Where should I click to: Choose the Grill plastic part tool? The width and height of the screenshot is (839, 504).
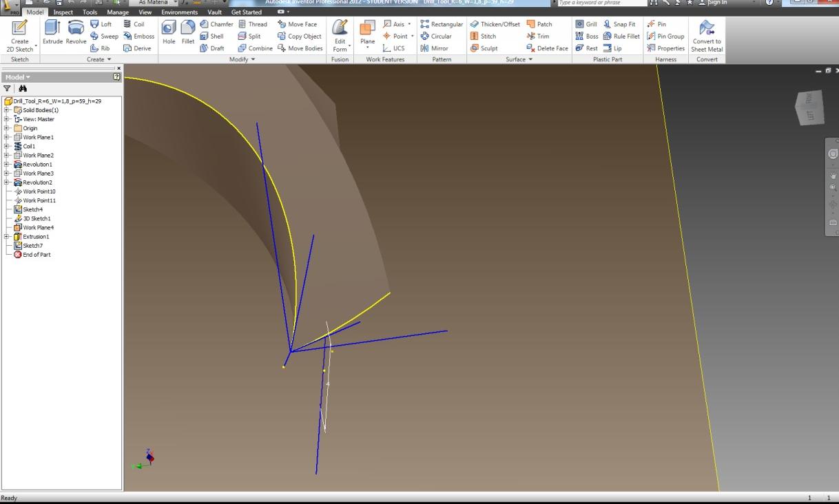tap(586, 24)
